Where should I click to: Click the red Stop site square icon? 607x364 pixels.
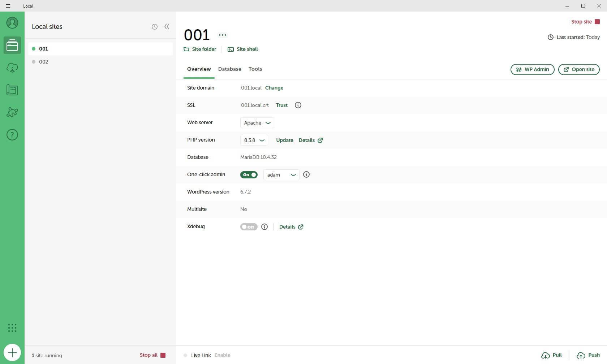click(x=597, y=22)
